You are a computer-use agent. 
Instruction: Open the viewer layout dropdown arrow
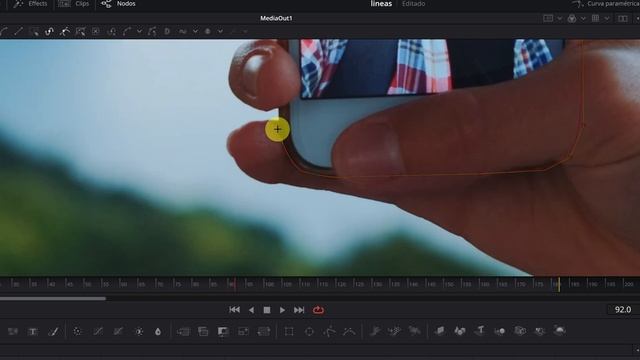click(560, 18)
